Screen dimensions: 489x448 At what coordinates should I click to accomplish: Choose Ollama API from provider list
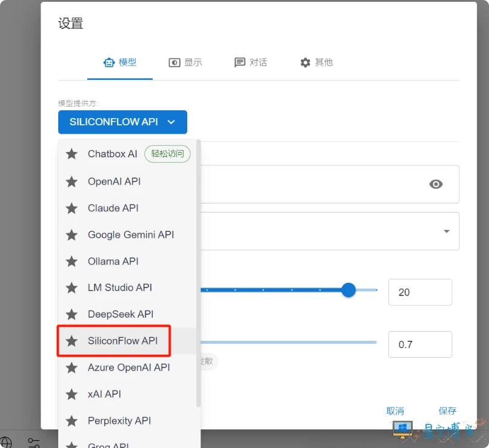coord(127,261)
